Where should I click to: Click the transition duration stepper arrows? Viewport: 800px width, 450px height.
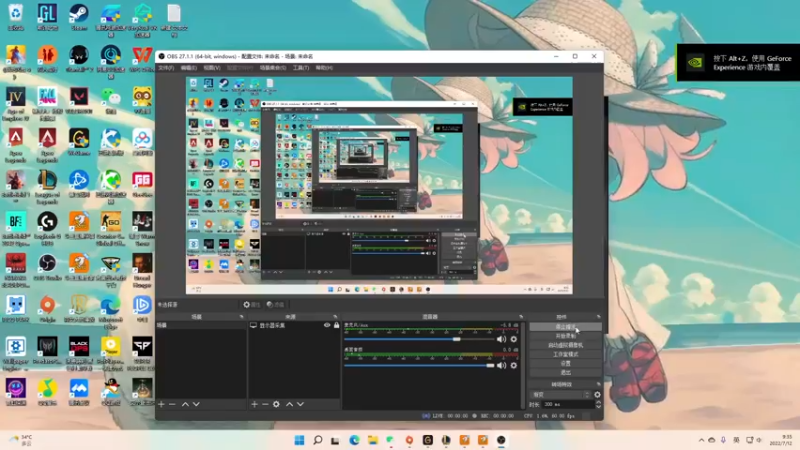coord(598,404)
